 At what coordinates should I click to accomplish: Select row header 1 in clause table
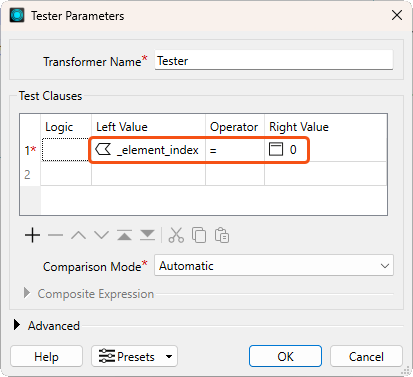30,150
